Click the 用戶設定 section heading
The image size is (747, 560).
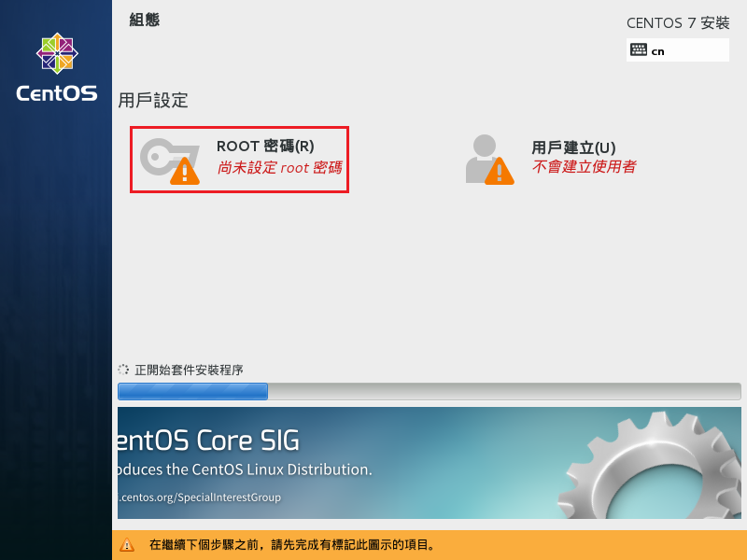(153, 101)
